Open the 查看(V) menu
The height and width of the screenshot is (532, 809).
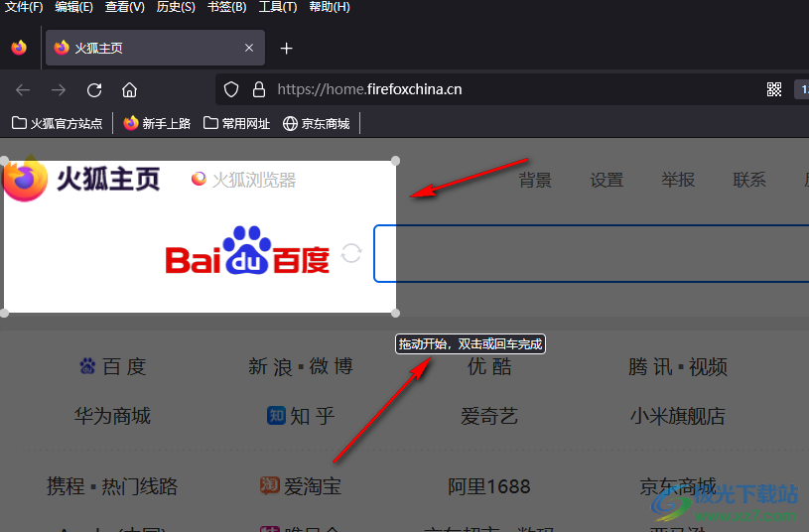[125, 7]
